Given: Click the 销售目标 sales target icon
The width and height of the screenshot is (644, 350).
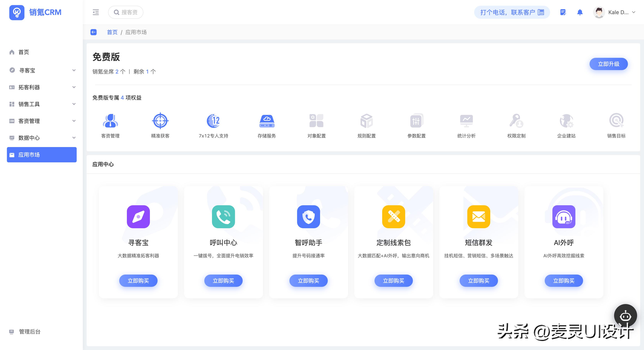Looking at the screenshot, I should coord(616,121).
